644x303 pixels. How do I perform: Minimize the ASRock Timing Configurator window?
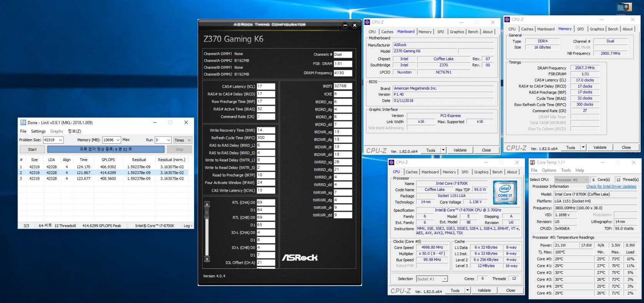(x=345, y=25)
